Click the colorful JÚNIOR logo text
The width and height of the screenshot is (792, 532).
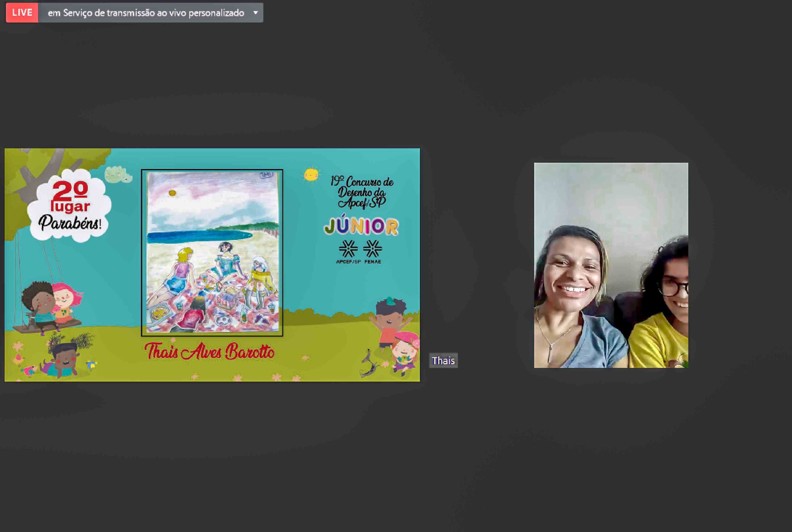pyautogui.click(x=361, y=226)
